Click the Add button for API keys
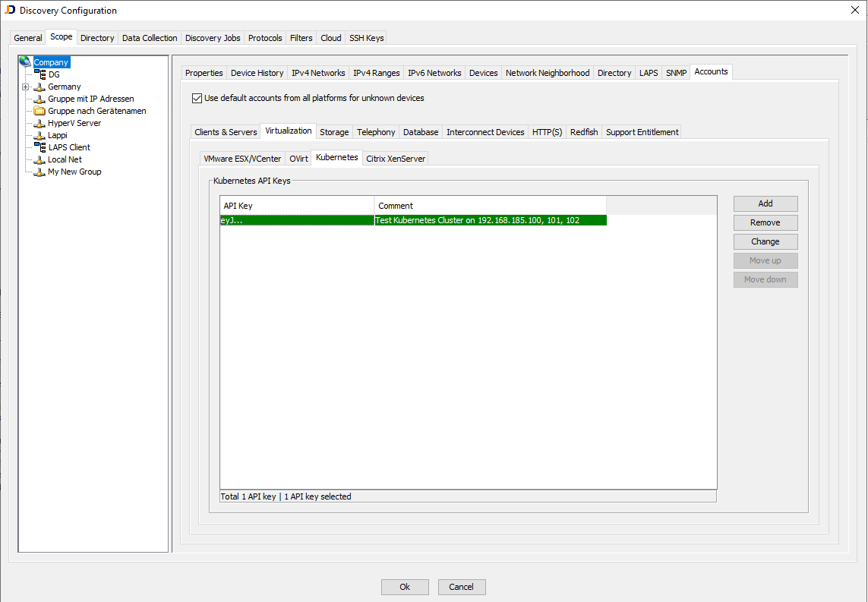The width and height of the screenshot is (868, 602). tap(765, 203)
